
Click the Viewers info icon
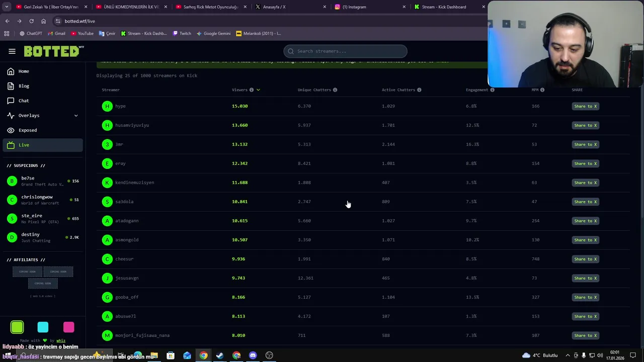[252, 90]
